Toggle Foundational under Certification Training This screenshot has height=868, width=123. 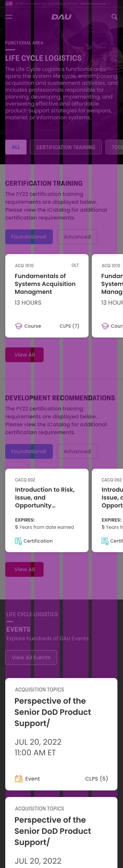(x=29, y=237)
